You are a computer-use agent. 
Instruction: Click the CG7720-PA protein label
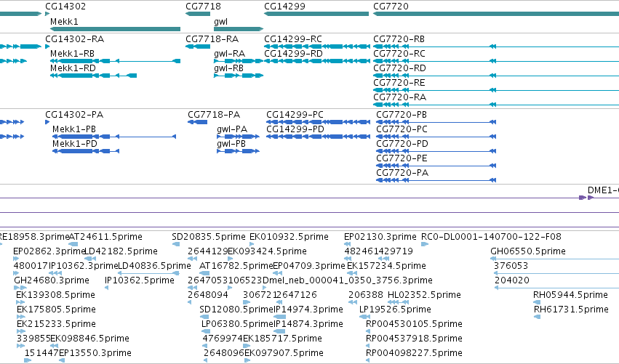click(x=402, y=173)
